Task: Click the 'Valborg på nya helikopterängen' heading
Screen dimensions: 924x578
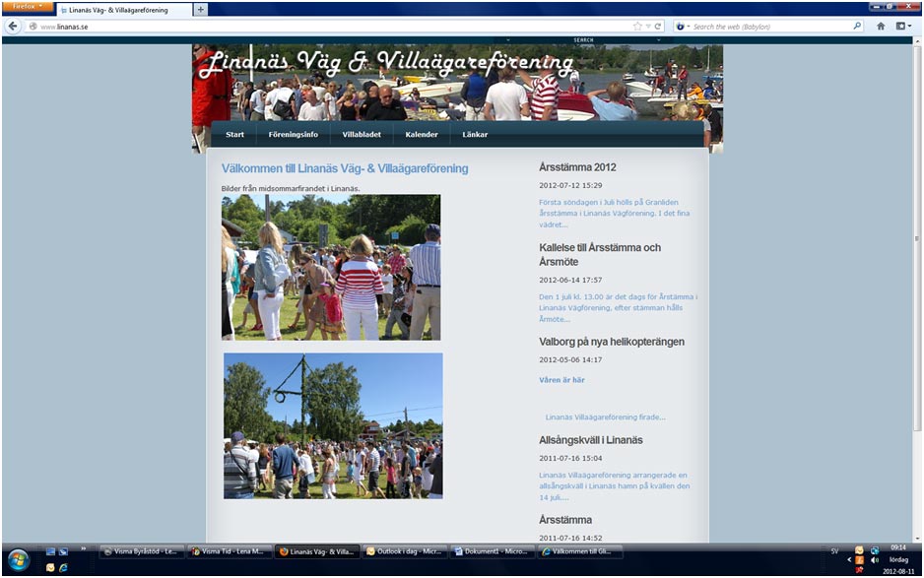Action: [x=612, y=342]
